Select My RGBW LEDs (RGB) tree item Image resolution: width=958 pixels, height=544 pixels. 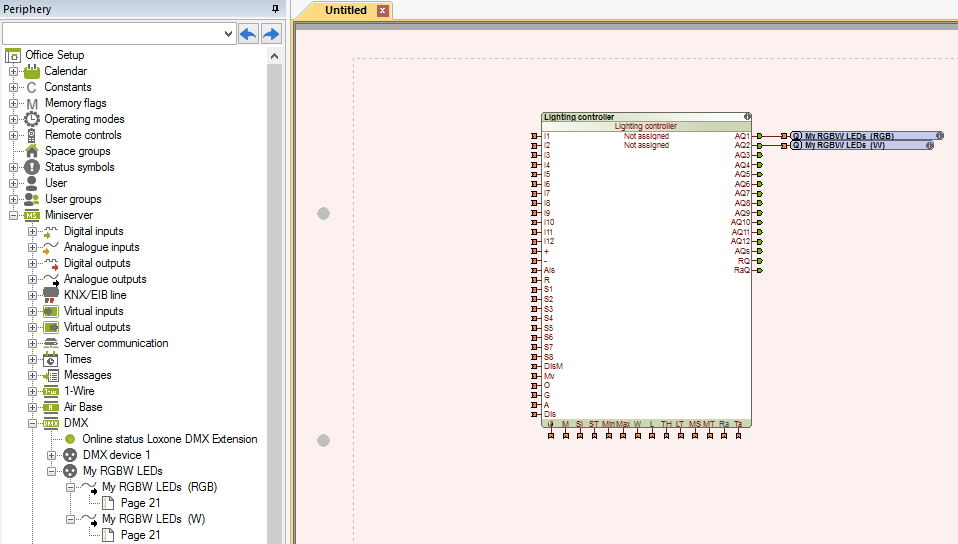tap(159, 487)
